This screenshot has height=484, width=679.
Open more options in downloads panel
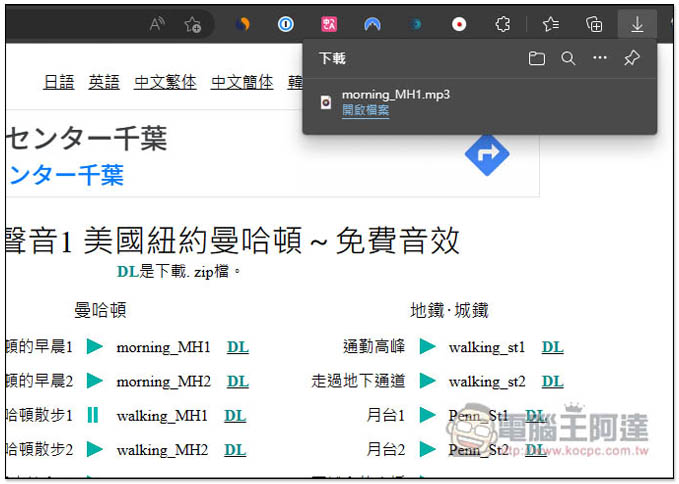click(599, 59)
